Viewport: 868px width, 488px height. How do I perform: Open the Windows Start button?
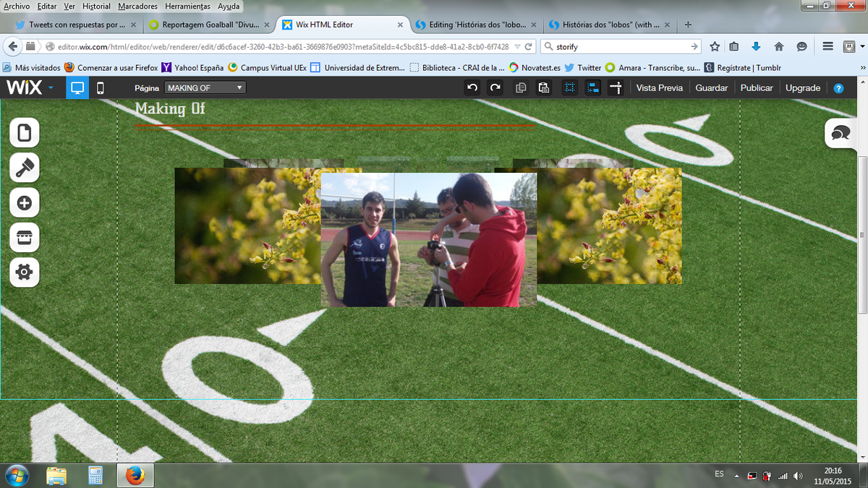pos(17,475)
